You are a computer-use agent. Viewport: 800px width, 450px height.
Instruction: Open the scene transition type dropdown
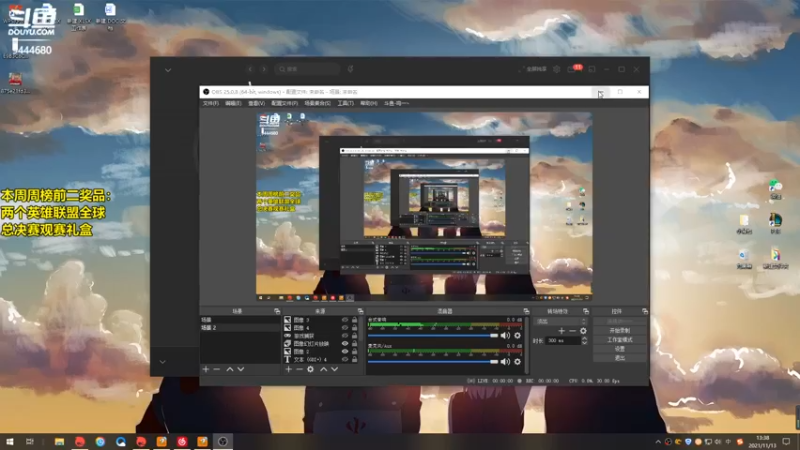click(560, 321)
